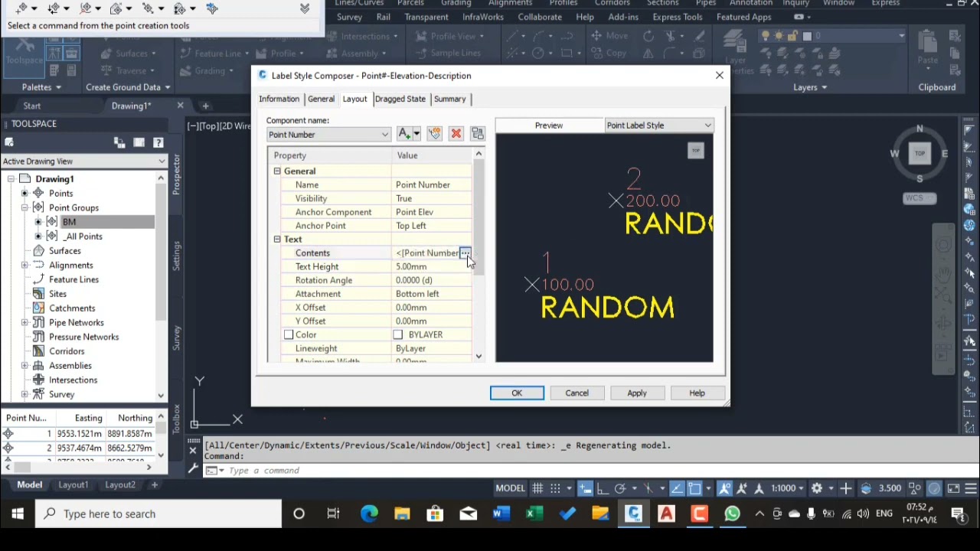Toggle 2D object snap status bar button
Viewport: 980px width, 551px height.
pos(694,488)
